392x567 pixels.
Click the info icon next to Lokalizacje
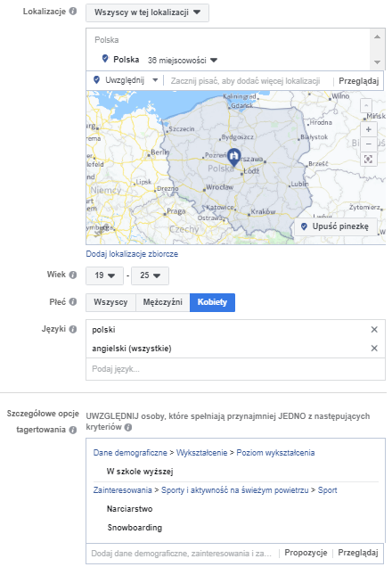73,12
